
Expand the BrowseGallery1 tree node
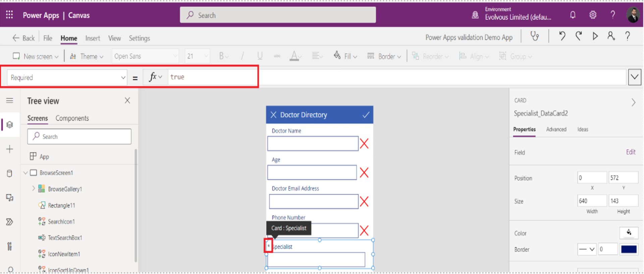pos(34,189)
